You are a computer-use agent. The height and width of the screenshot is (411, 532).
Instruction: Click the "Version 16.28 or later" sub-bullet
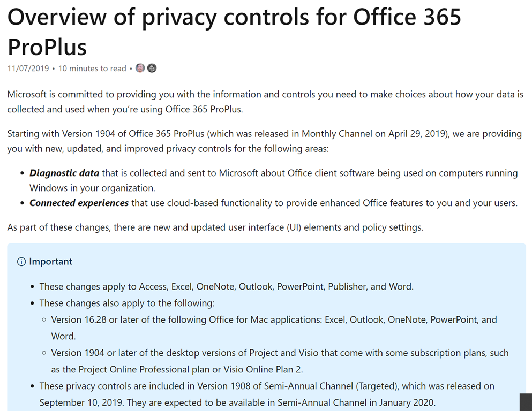point(273,319)
